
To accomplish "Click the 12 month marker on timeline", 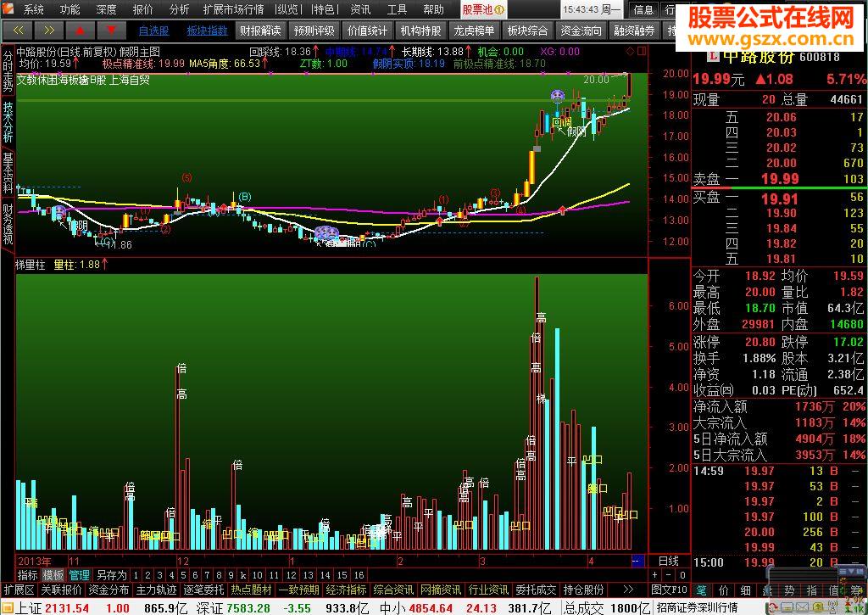I will coord(183,562).
